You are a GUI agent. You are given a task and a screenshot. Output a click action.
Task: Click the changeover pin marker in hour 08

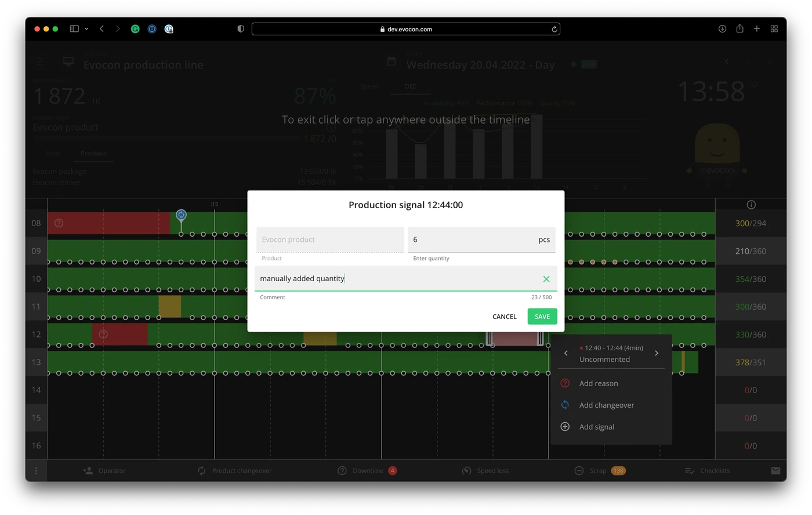181,215
